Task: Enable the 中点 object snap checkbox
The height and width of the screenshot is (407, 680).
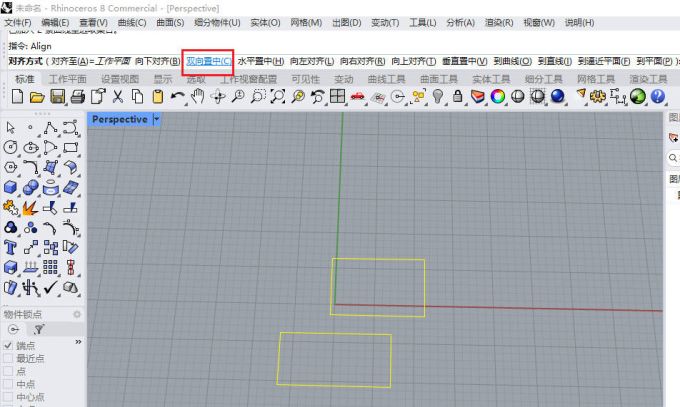Action: (9, 384)
